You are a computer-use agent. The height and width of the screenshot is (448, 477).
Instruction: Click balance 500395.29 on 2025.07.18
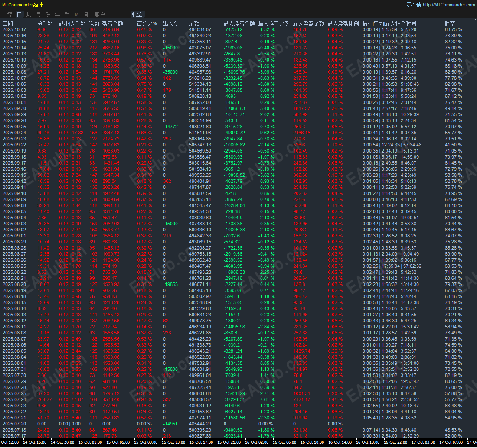(200, 430)
